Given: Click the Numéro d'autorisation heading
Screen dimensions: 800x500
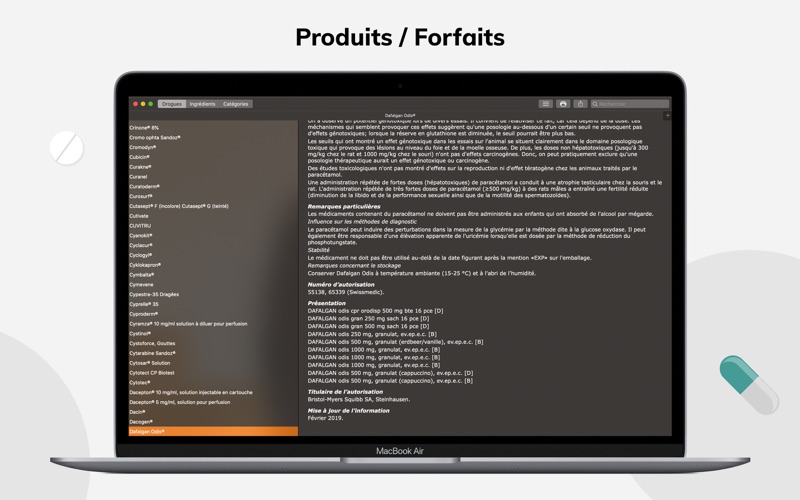Looking at the screenshot, I should tap(341, 284).
